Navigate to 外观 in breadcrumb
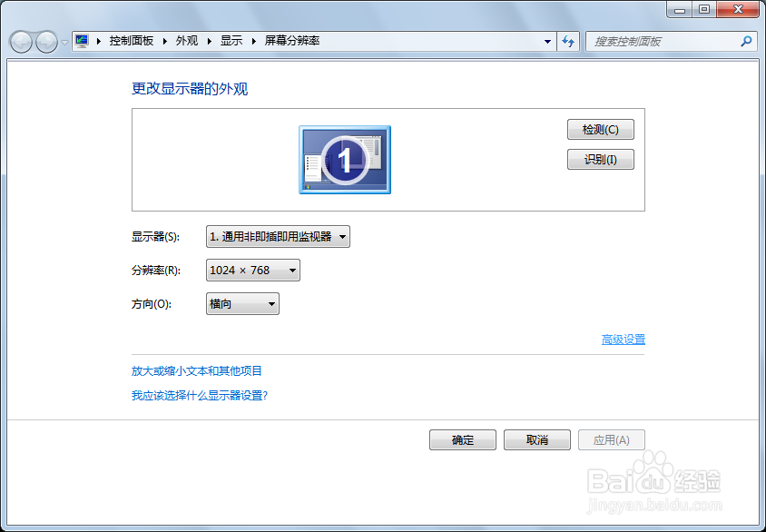 click(x=187, y=41)
